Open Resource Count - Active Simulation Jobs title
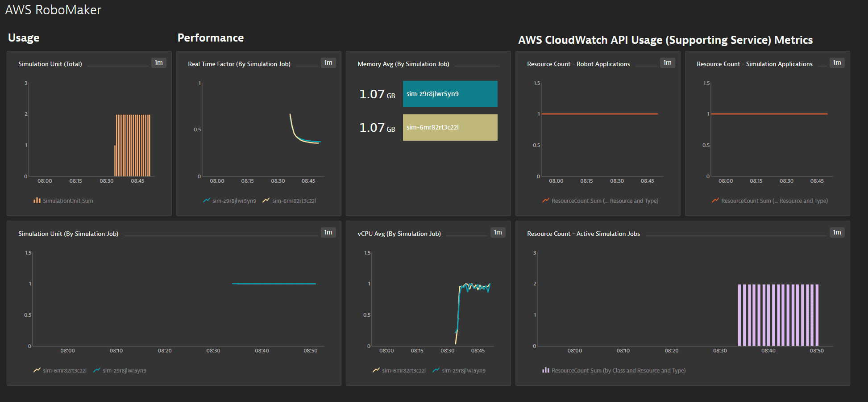Image resolution: width=868 pixels, height=402 pixels. pyautogui.click(x=583, y=234)
